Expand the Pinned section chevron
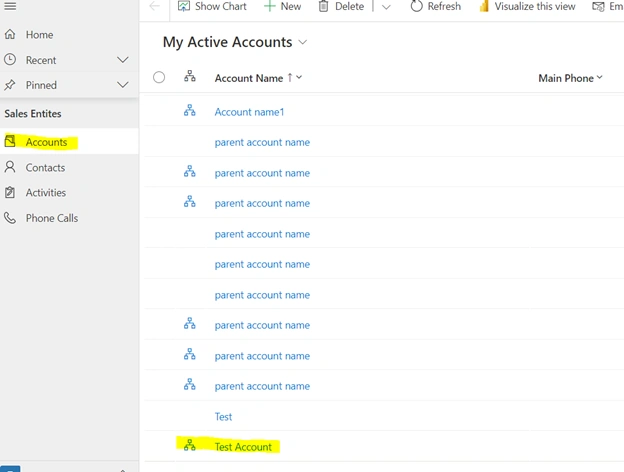624x472 pixels. point(123,85)
